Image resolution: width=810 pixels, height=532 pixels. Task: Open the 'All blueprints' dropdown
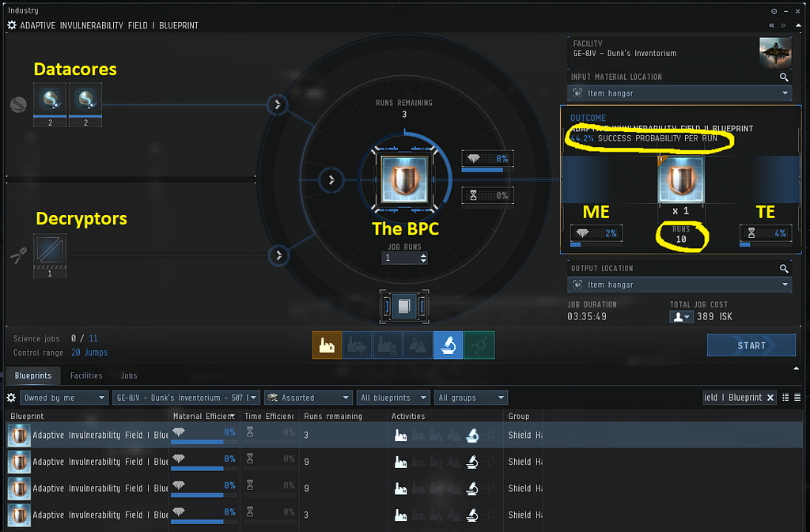click(393, 398)
